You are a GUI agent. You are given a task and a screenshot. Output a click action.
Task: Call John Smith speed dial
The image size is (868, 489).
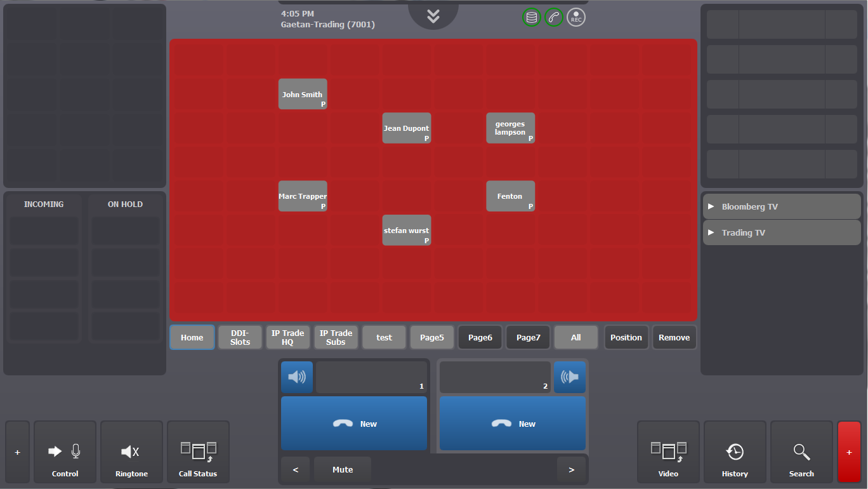pos(303,94)
